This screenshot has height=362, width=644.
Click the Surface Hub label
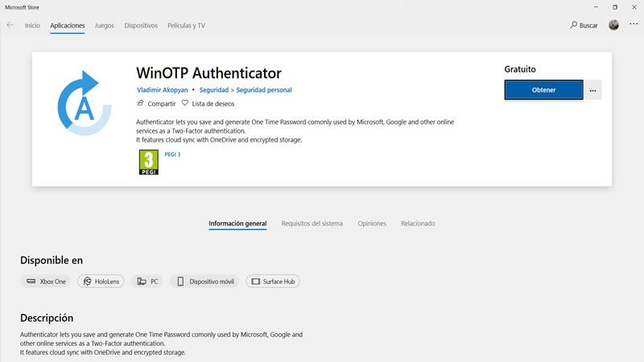279,282
